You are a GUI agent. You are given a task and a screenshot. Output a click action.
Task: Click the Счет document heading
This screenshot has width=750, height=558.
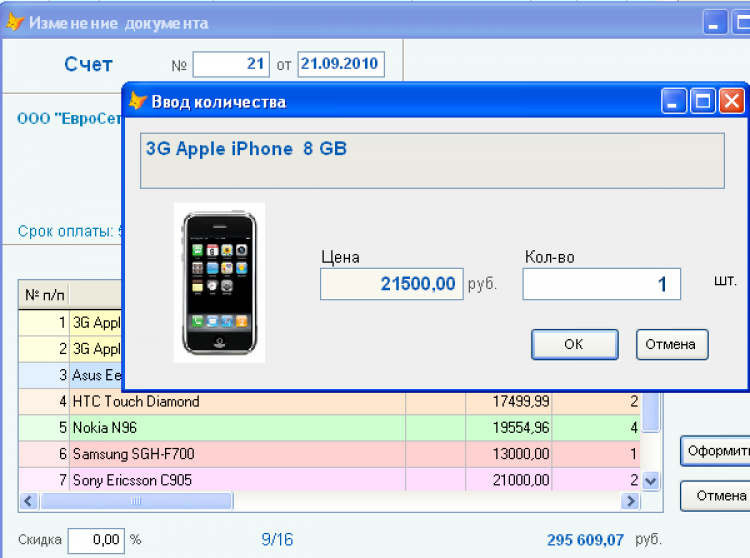click(x=88, y=64)
